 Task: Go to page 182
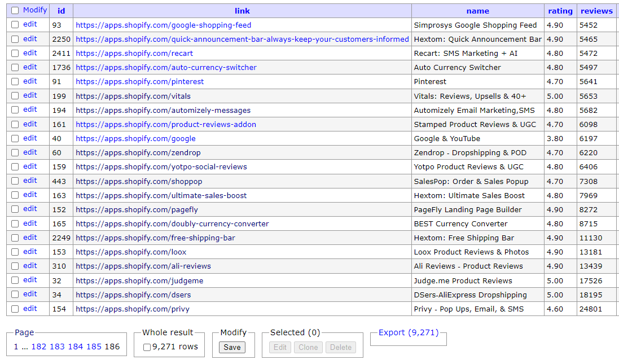point(39,347)
